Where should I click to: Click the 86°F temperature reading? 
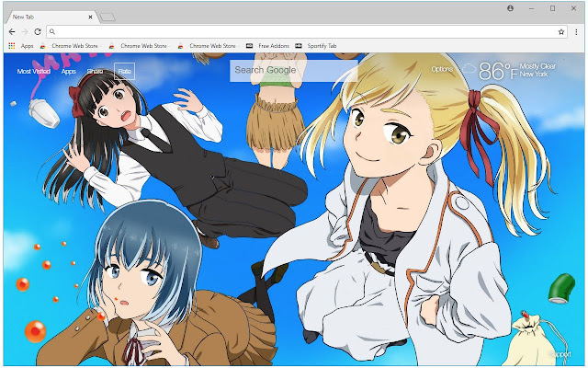point(498,71)
